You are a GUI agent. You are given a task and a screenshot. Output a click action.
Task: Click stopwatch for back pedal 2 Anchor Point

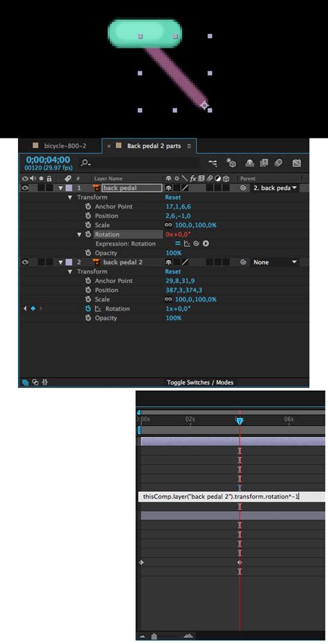point(88,281)
